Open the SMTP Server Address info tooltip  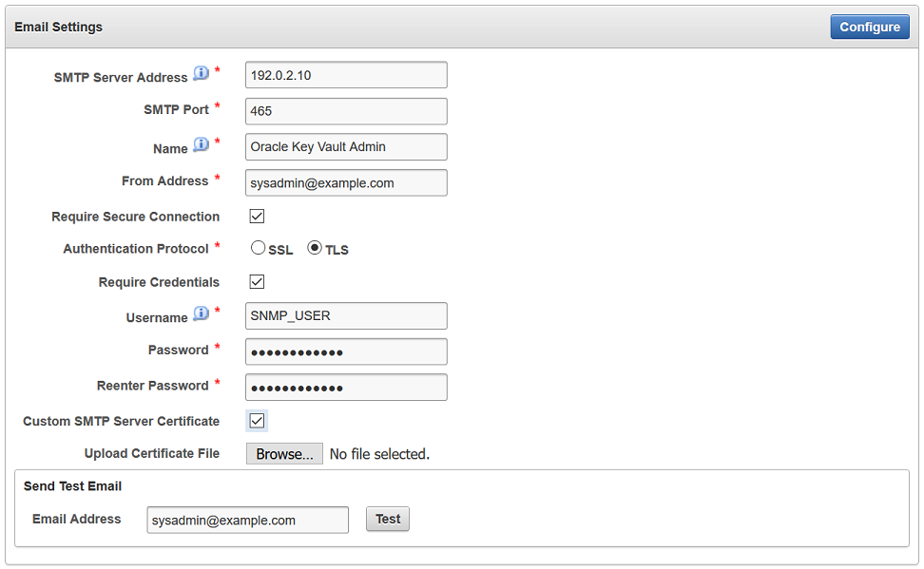pyautogui.click(x=201, y=72)
